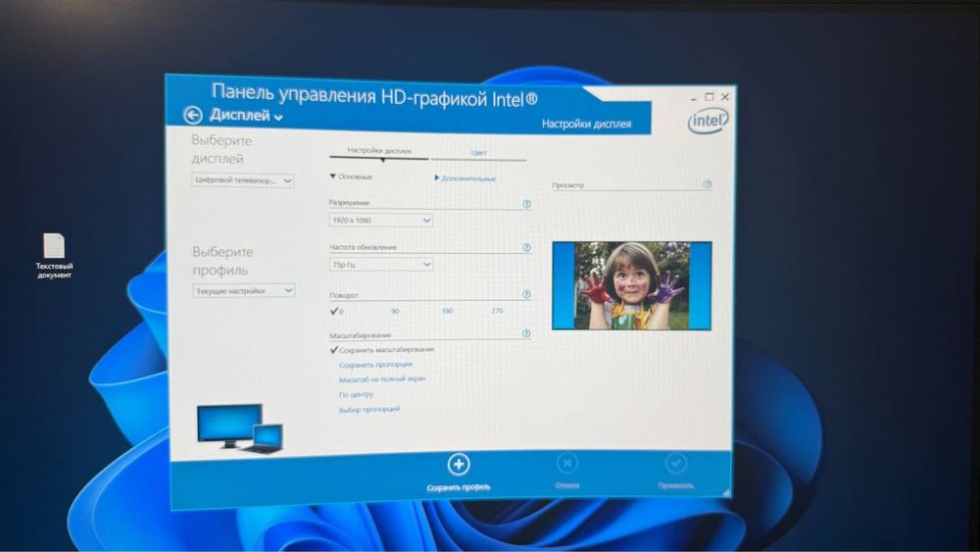Open the profile dropdown Текущие настройки
This screenshot has height=552, width=980.
pyautogui.click(x=244, y=290)
